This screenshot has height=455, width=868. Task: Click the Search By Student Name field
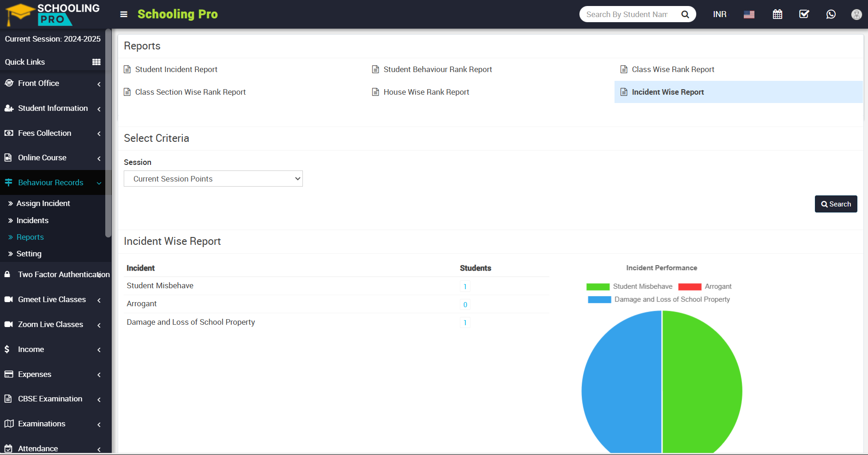tap(627, 14)
